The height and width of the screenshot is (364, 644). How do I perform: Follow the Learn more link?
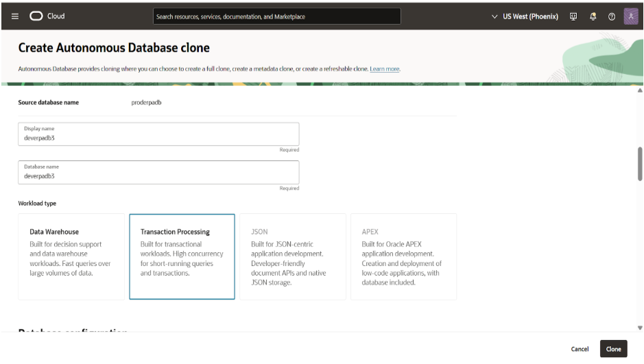(x=385, y=69)
